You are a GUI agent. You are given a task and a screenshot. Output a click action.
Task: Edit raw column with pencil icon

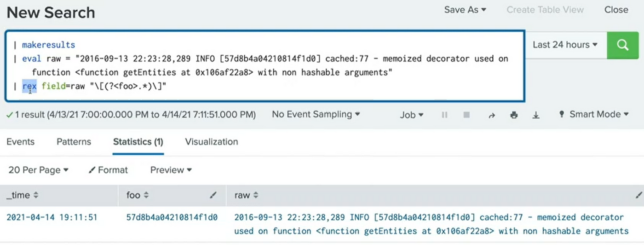click(x=640, y=195)
